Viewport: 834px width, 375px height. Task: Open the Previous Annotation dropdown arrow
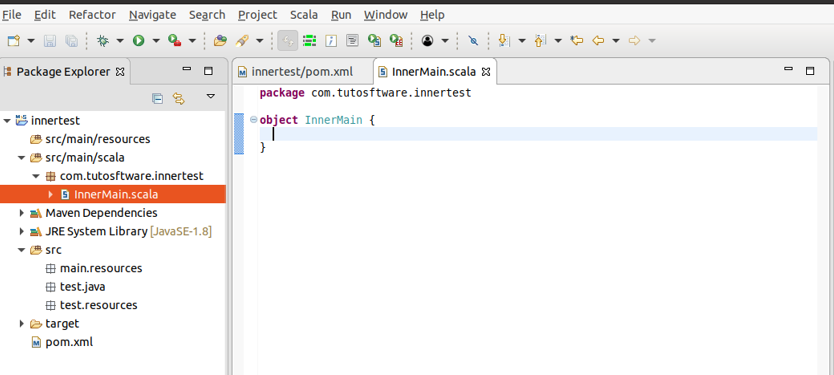558,40
